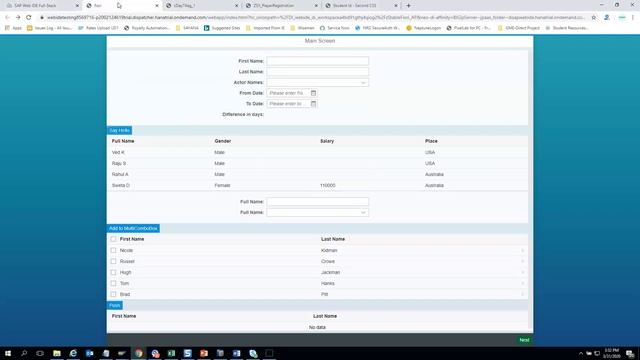Bookmark this page with the star

tap(593, 18)
